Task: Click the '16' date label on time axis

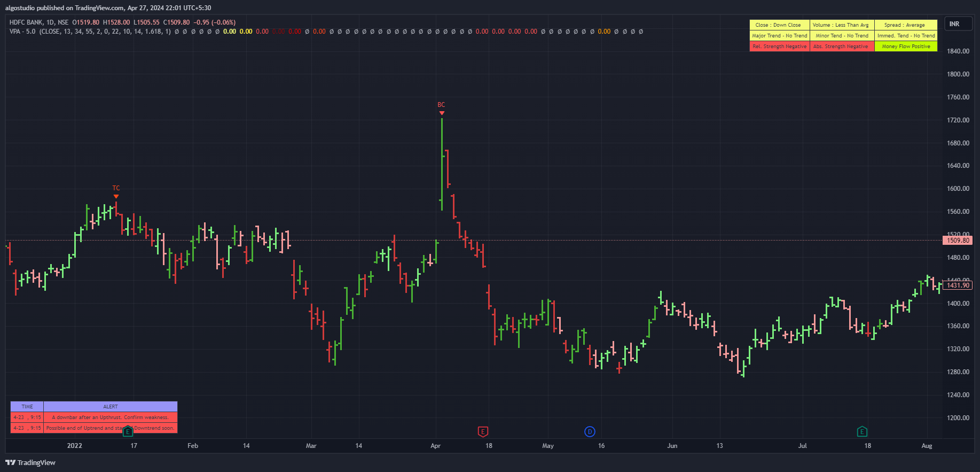Action: point(601,446)
